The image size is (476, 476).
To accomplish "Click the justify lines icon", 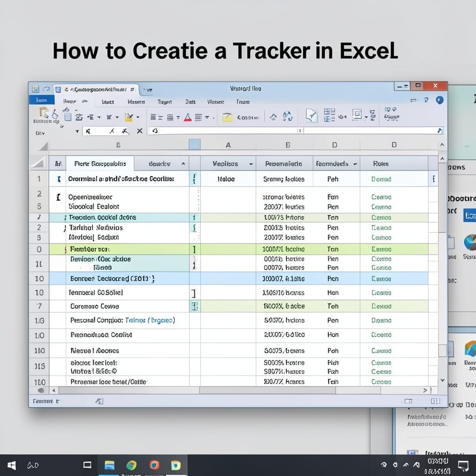I will (198, 117).
